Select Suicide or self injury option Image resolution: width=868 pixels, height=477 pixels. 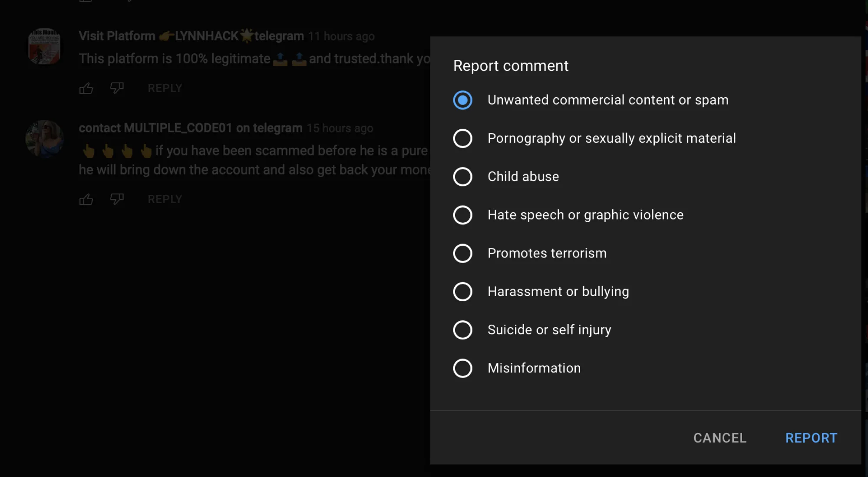tap(462, 329)
